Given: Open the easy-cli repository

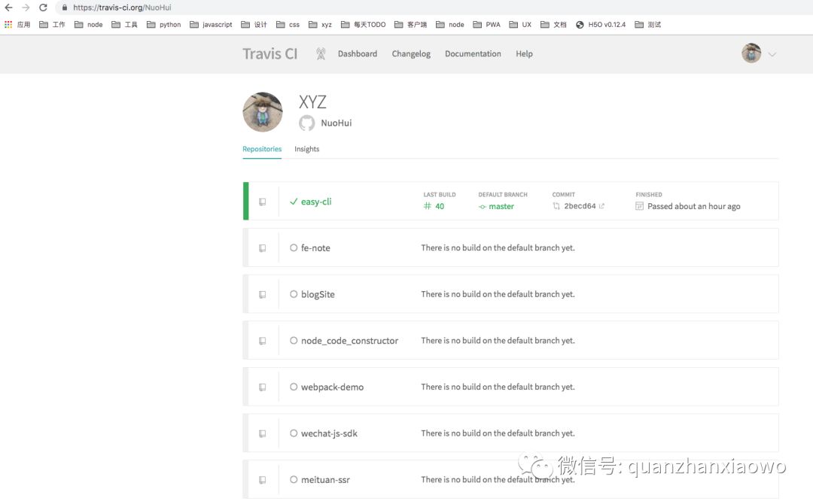Looking at the screenshot, I should coord(316,202).
